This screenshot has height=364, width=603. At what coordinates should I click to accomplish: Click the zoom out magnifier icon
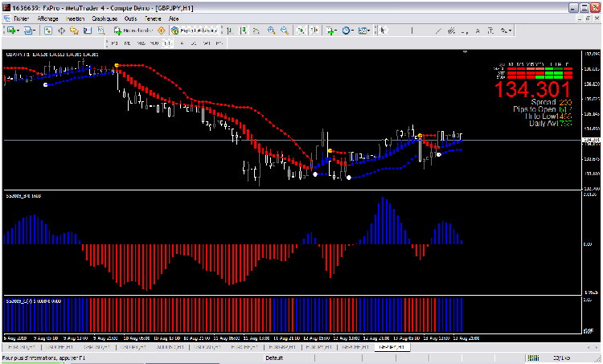tap(285, 31)
